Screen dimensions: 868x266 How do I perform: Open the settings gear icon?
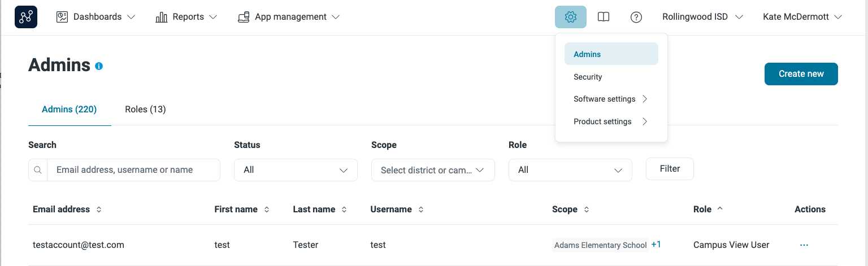pyautogui.click(x=571, y=17)
